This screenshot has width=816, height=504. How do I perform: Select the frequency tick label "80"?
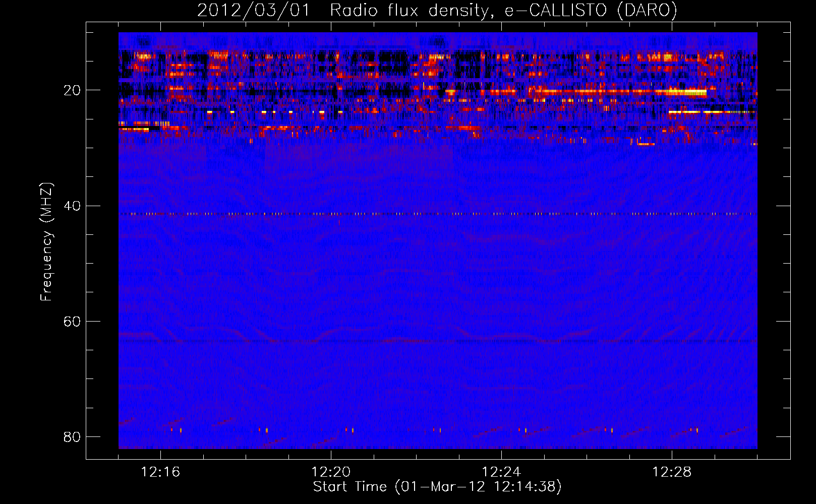(x=72, y=436)
